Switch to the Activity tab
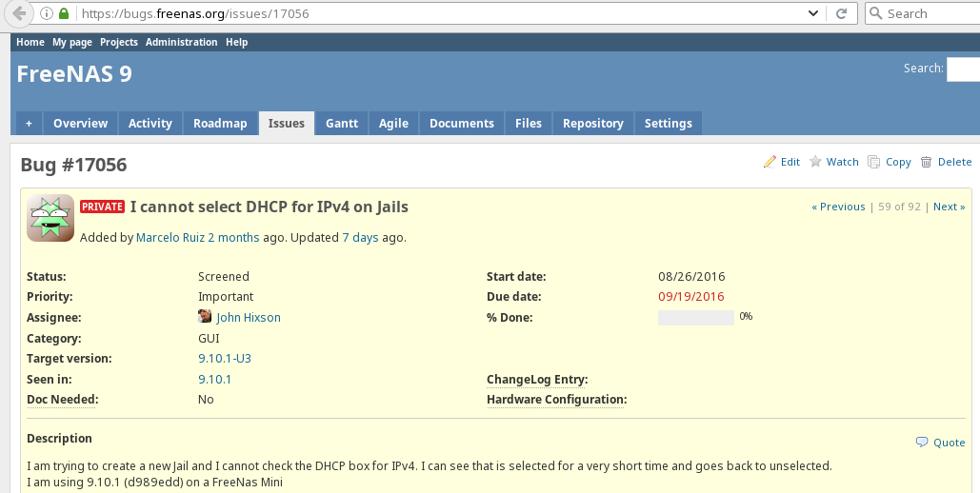The width and height of the screenshot is (980, 493). click(x=150, y=123)
